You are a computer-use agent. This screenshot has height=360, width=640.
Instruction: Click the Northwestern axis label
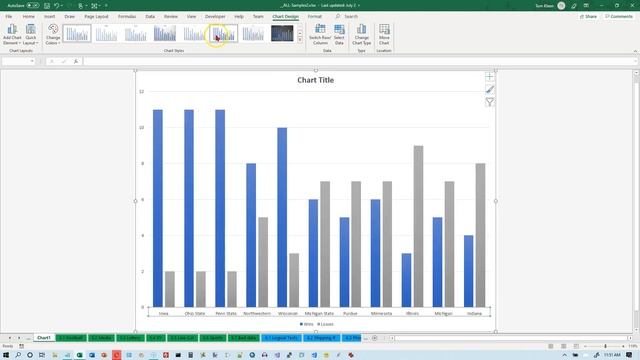tap(257, 313)
